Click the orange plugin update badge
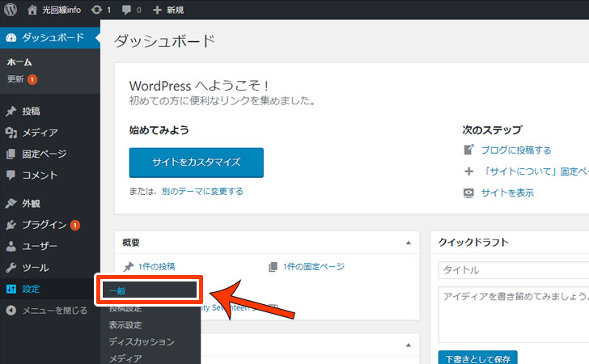Viewport: 589px width, 364px height. pos(75,225)
